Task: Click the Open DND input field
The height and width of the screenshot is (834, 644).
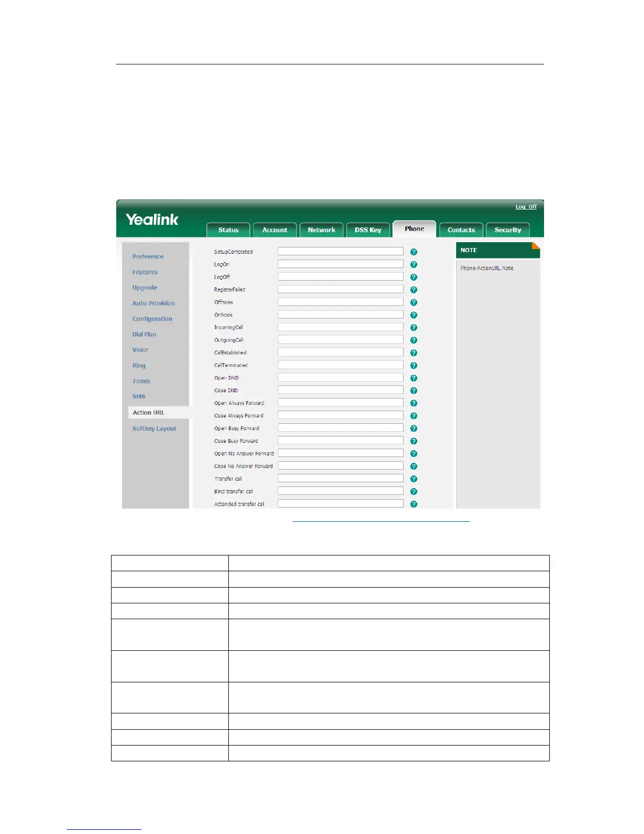Action: (340, 378)
